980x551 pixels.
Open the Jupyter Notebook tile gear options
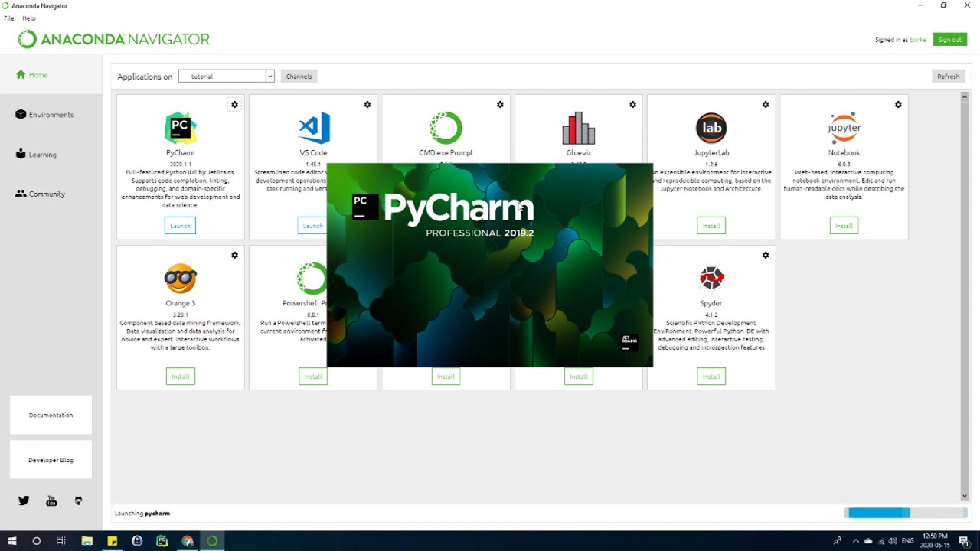click(898, 105)
